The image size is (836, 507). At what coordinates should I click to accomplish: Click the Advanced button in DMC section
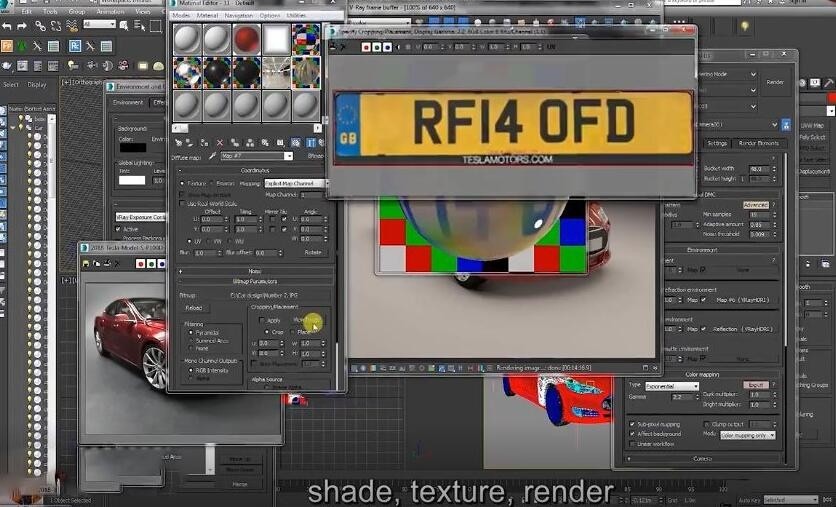click(755, 205)
